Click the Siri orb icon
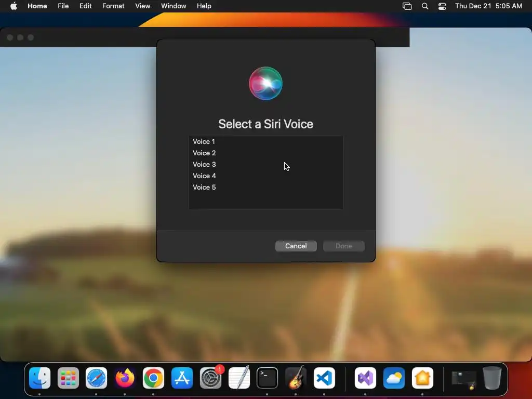 265,84
